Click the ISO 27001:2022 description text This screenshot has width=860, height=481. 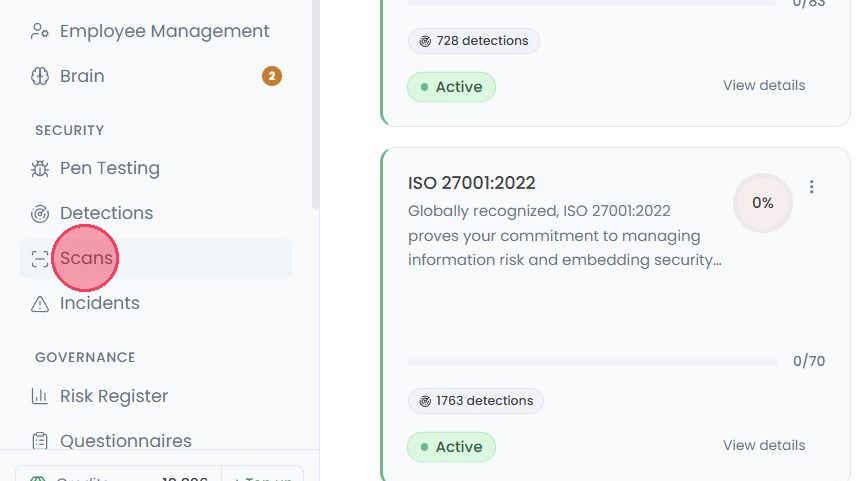pyautogui.click(x=565, y=235)
